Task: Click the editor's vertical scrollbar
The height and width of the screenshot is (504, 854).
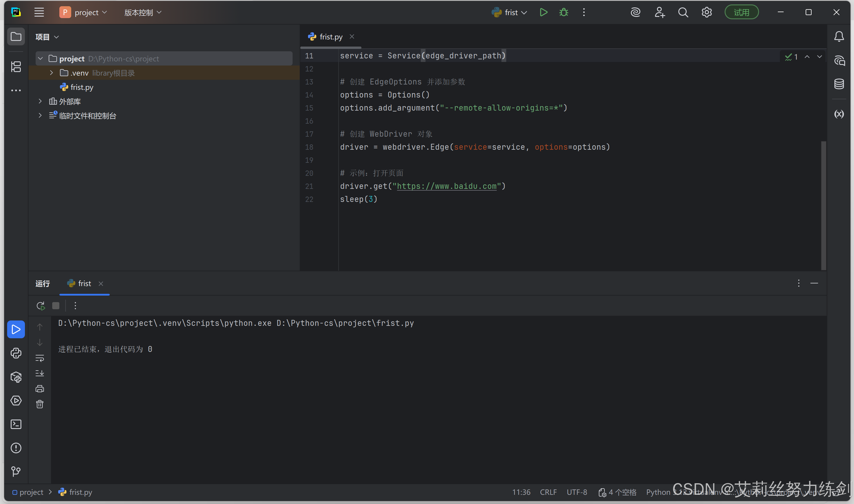Action: 823,204
